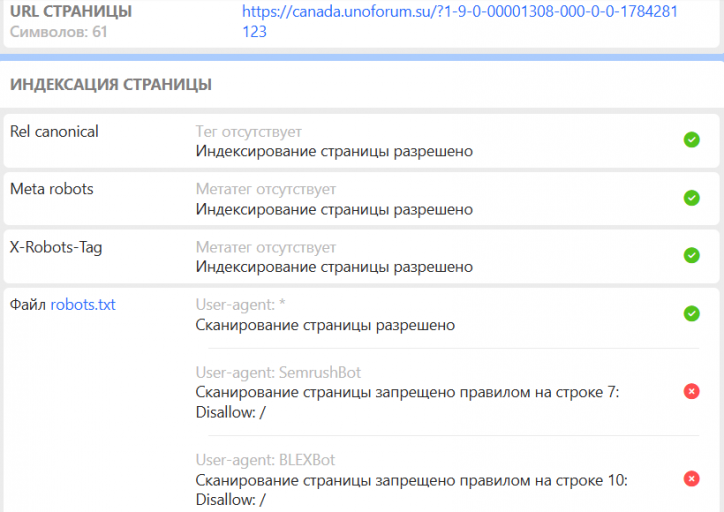Viewport: 724px width, 512px height.
Task: Select the 'X-Robots-Tag' label
Action: coord(56,247)
